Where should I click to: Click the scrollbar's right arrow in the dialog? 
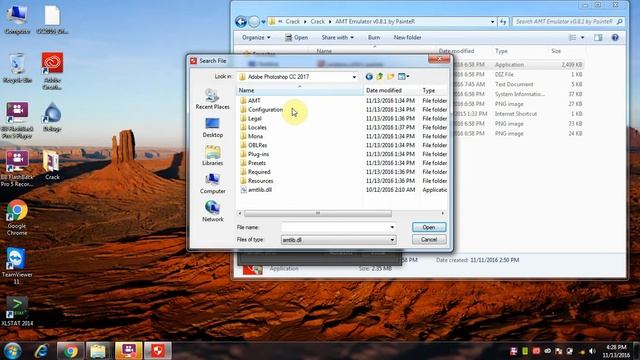pos(443,213)
